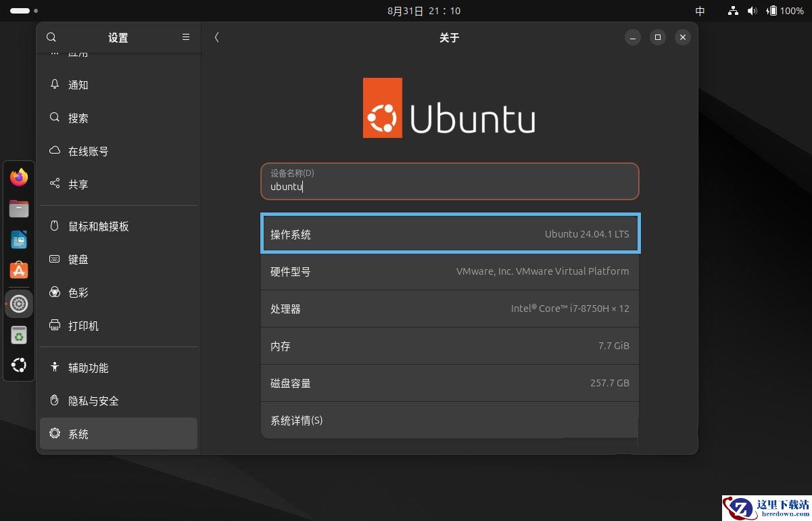Click the hand icon beside 隐私与安全
The image size is (812, 521).
tap(55, 401)
